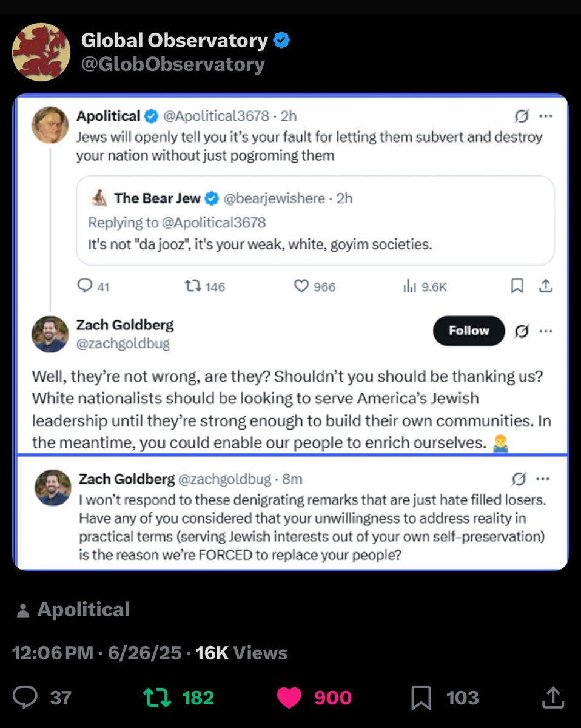Open the more menu on Apolitical's post
Viewport: 581px width, 728px height.
[x=545, y=116]
